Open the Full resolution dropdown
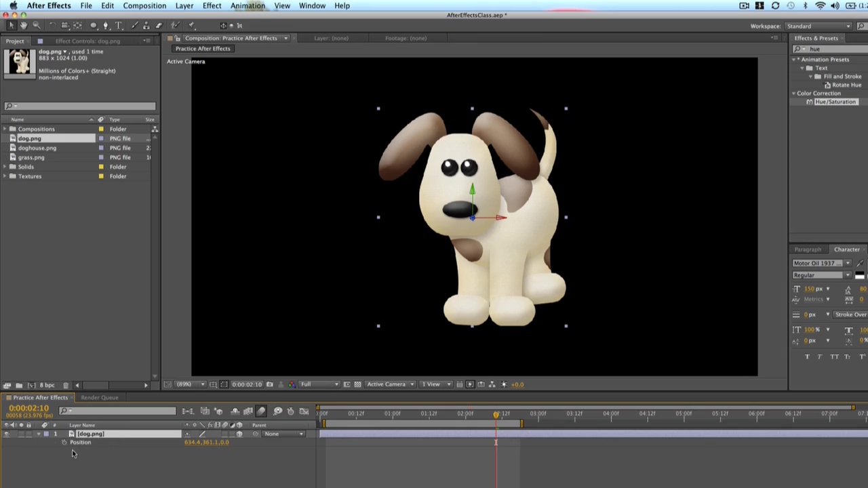 click(x=320, y=385)
